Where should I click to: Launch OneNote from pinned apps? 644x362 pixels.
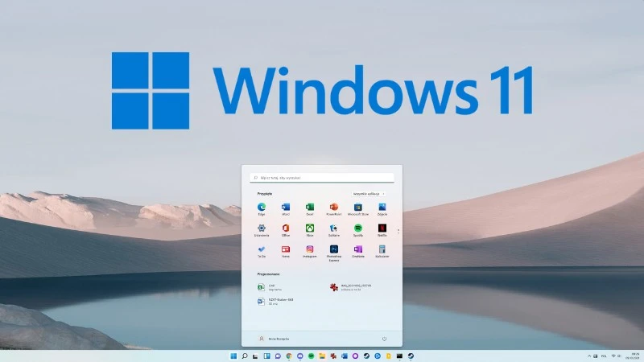357,251
